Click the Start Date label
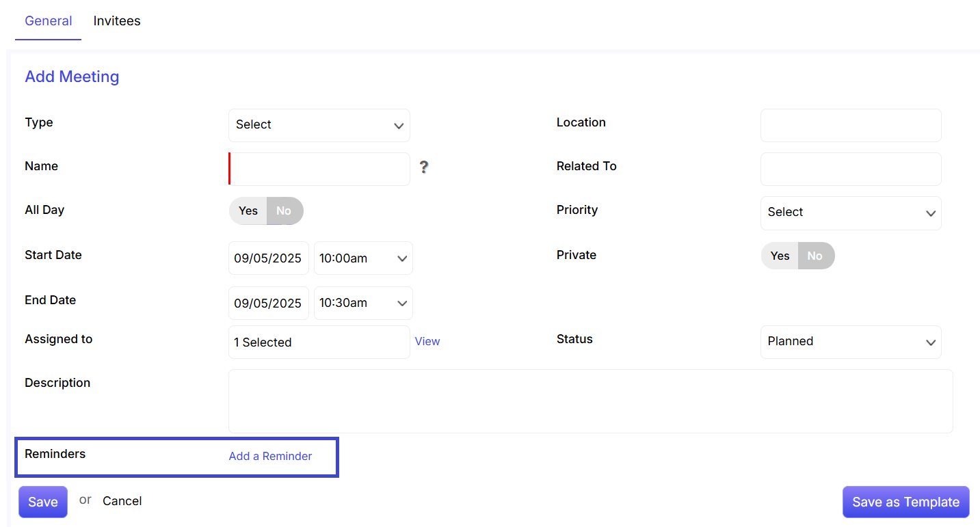This screenshot has height=527, width=980. point(53,255)
